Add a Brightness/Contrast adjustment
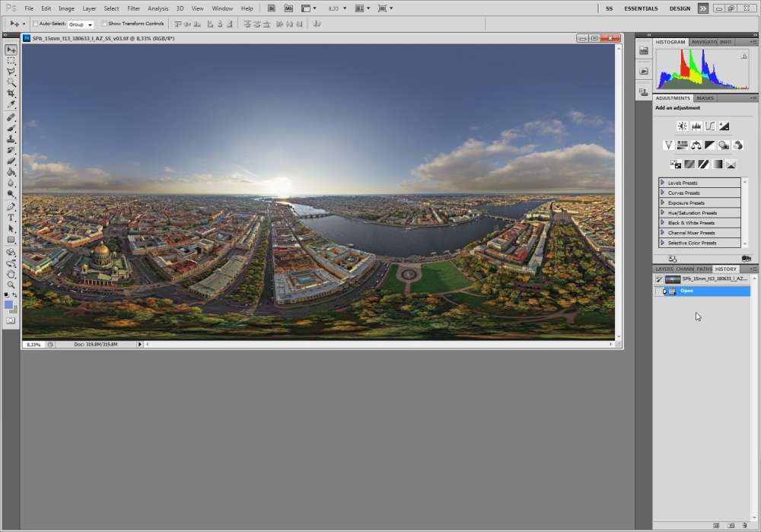Screen dimensions: 761x532 (x=682, y=126)
